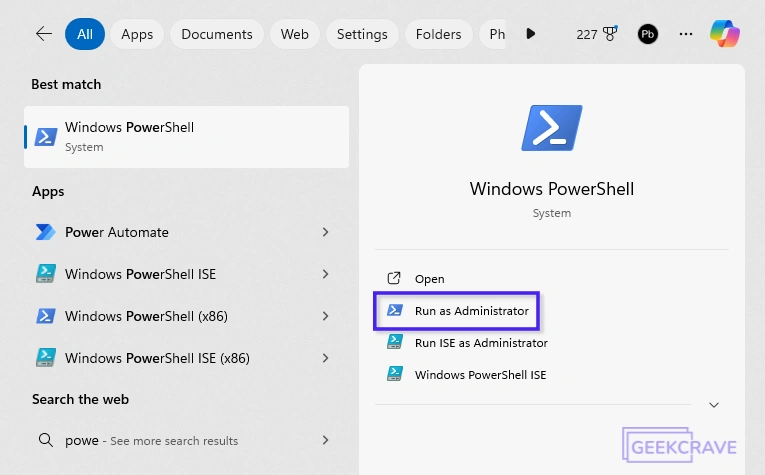765x475 pixels.
Task: Show more filters with play arrow
Action: [x=531, y=34]
